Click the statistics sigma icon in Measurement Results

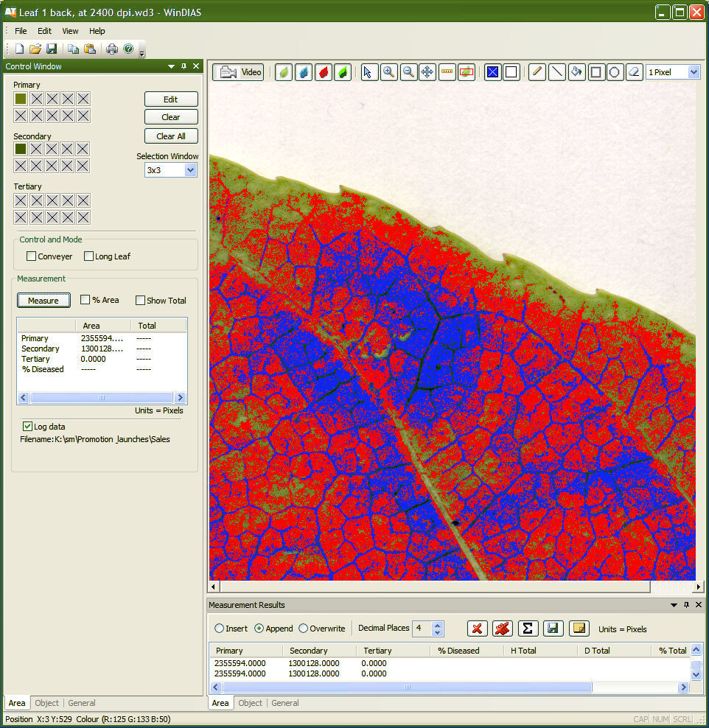pyautogui.click(x=528, y=628)
